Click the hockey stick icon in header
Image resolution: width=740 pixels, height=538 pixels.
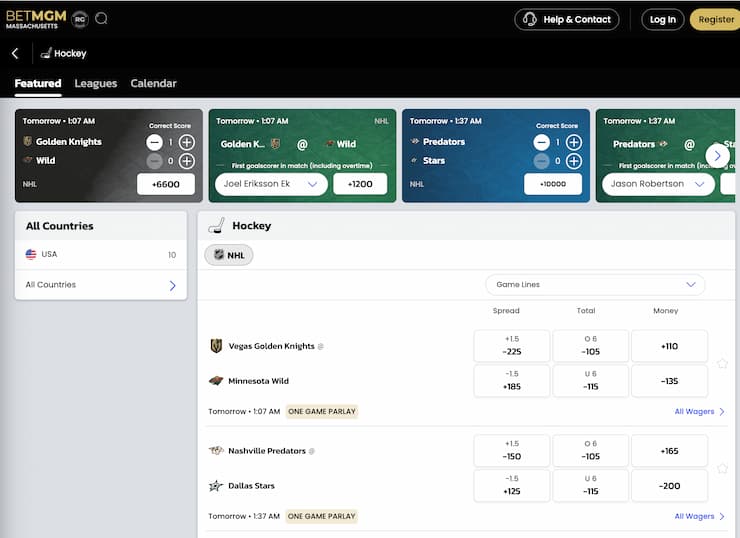pos(46,53)
